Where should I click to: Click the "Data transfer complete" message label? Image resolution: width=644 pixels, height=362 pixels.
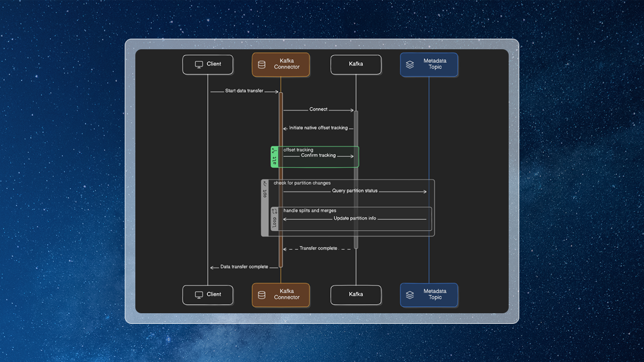coord(244,266)
